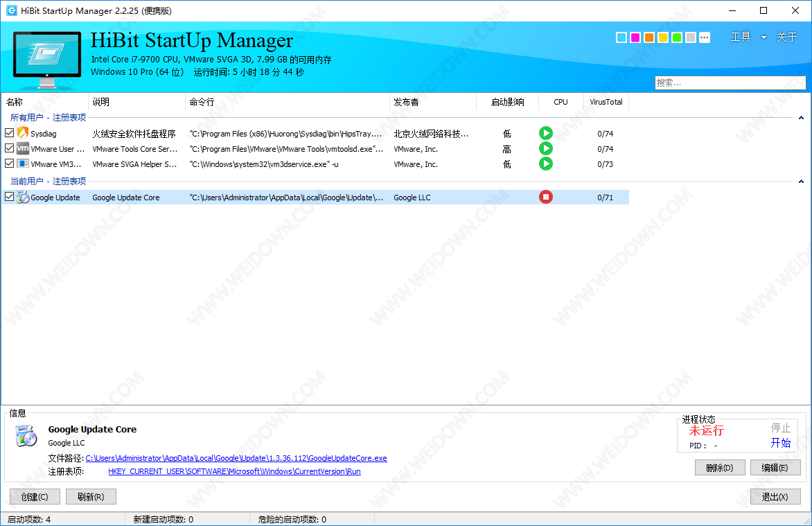Click the Google Update row icon

point(23,197)
